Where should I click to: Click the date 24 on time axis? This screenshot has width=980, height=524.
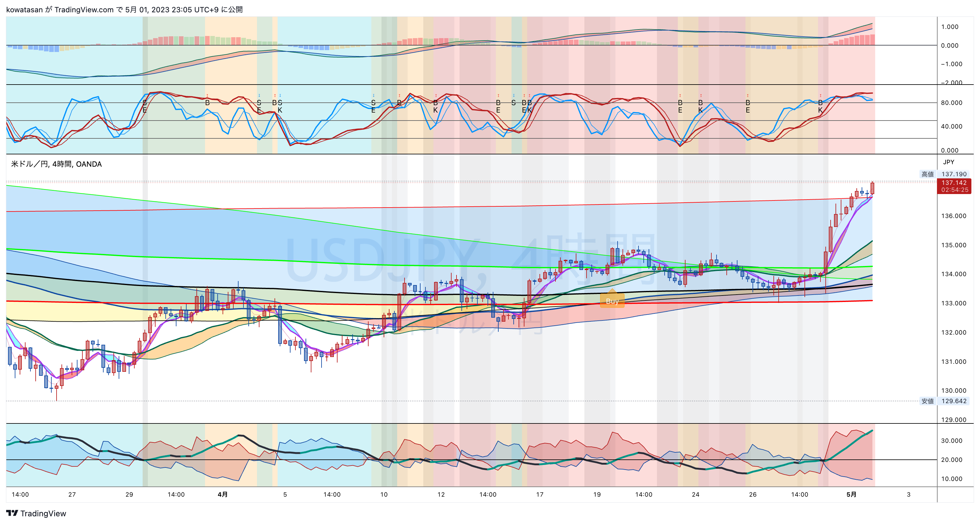[x=695, y=494]
